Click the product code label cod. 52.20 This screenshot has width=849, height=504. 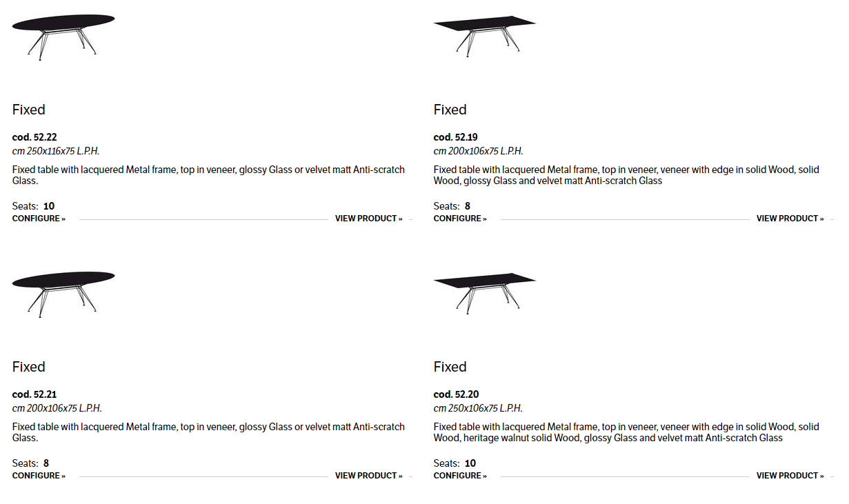click(456, 394)
